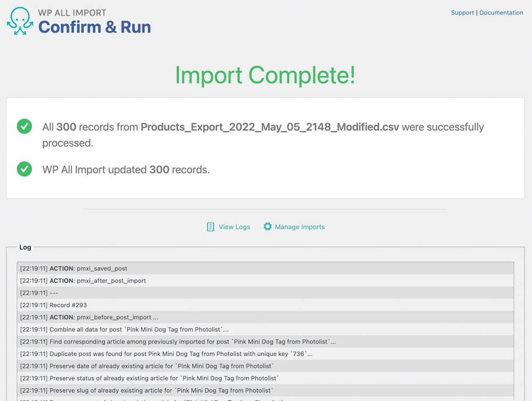Select the 'Find corresponding article among previously imported' line
The image size is (532, 401).
click(x=265, y=341)
